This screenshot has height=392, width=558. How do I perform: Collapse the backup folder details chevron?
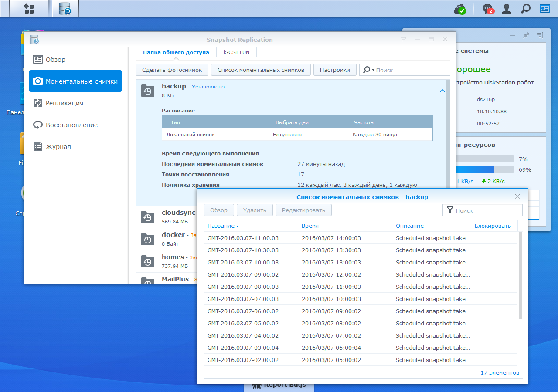442,91
